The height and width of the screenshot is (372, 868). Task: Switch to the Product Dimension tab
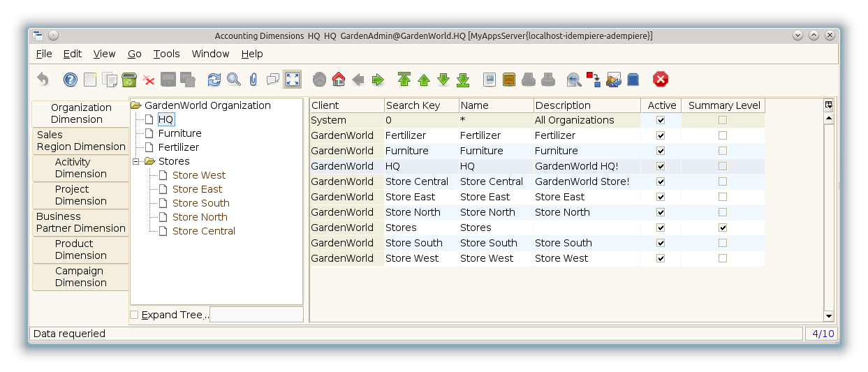80,249
